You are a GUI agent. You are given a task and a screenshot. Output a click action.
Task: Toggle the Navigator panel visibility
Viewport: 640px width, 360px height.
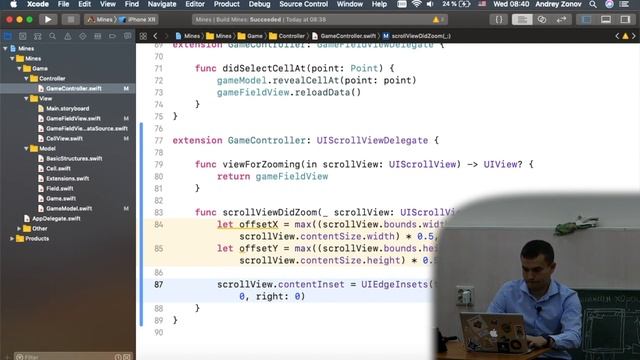(586, 19)
